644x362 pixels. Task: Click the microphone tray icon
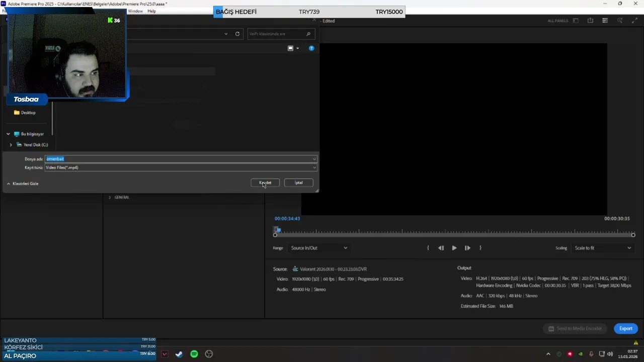[591, 354]
